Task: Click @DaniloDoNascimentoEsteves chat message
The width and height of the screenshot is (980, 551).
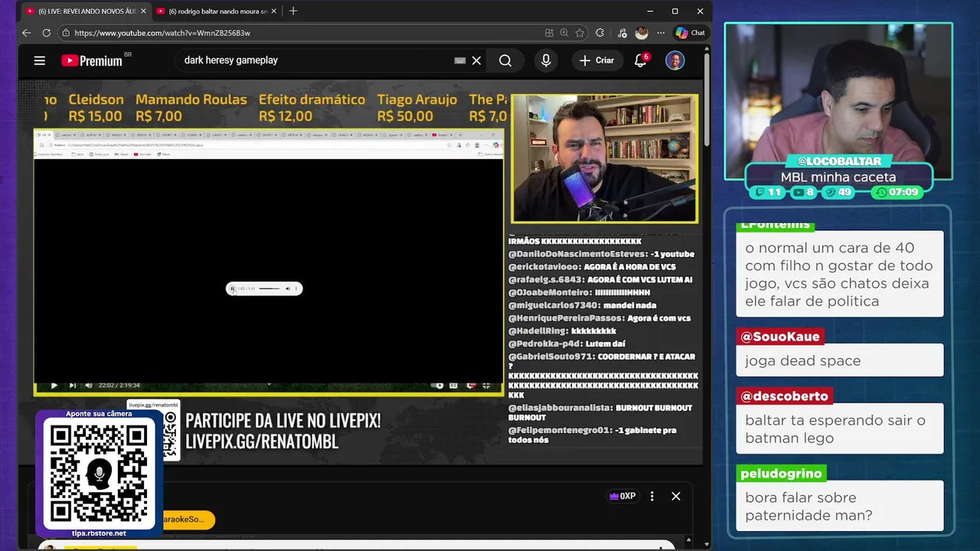Action: [601, 254]
